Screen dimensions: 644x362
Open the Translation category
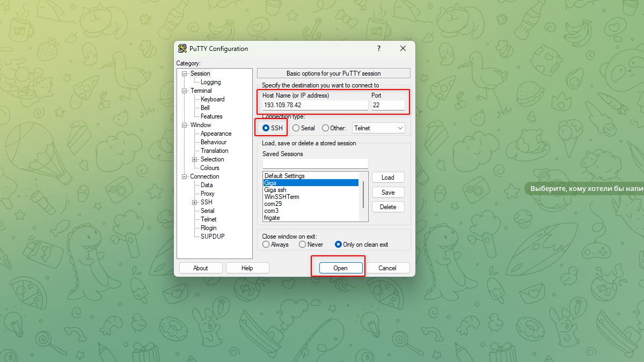215,151
